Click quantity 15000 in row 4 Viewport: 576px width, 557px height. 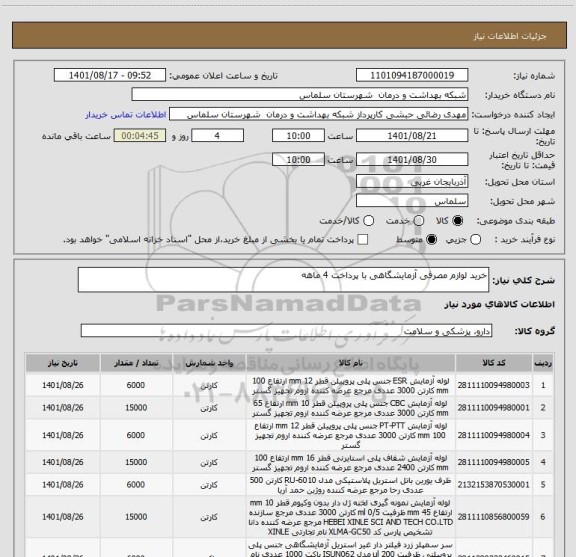tap(136, 462)
